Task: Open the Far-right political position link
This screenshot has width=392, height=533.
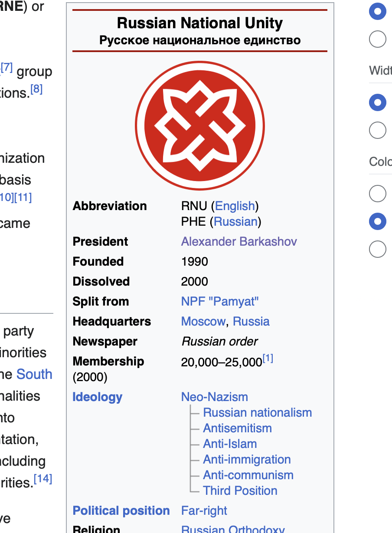Action: click(x=204, y=510)
